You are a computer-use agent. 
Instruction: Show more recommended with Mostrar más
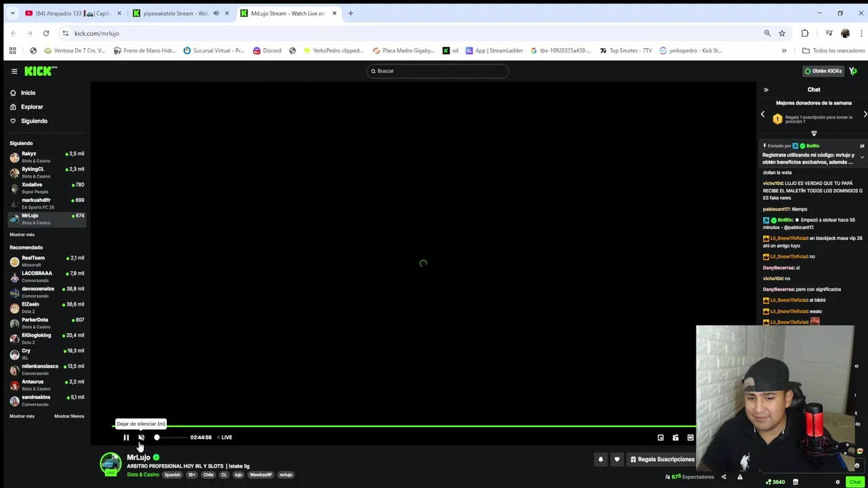pyautogui.click(x=22, y=416)
